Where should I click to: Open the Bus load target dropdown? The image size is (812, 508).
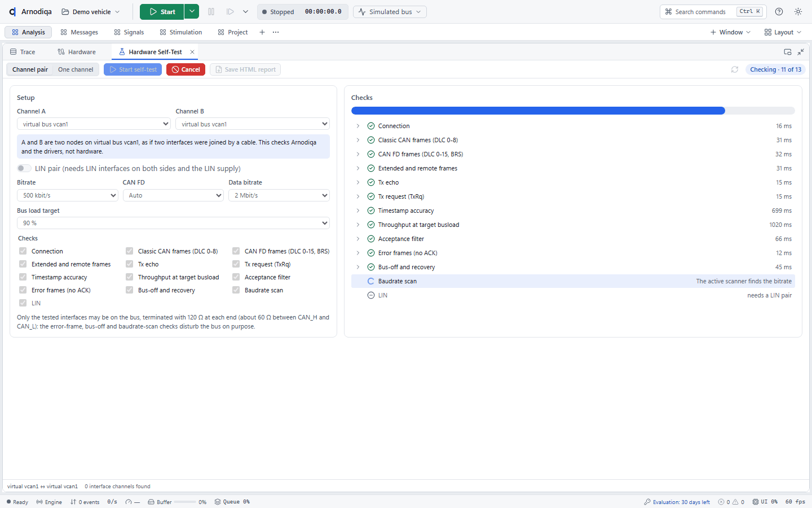point(173,223)
